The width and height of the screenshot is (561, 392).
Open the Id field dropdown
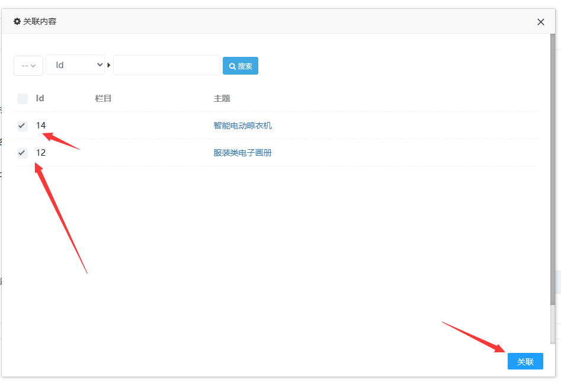75,65
